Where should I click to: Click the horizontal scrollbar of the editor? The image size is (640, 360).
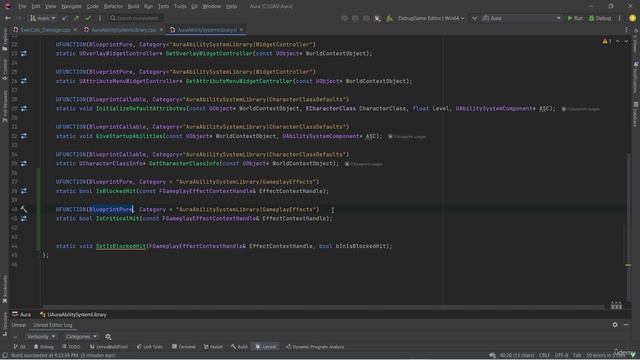(x=323, y=307)
